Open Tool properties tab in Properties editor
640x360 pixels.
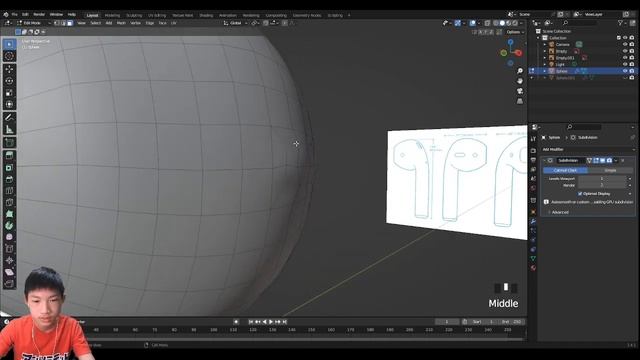click(x=533, y=140)
